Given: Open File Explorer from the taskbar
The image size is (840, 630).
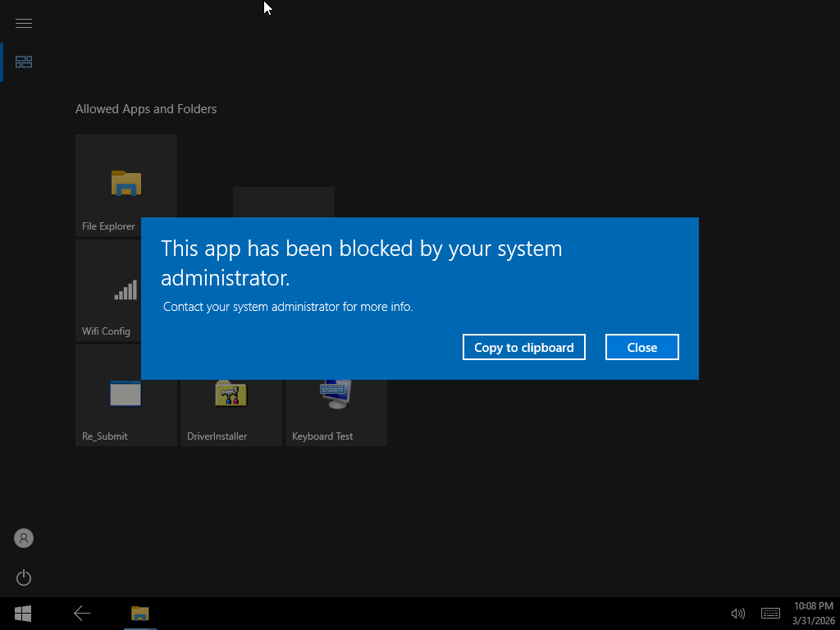Looking at the screenshot, I should coord(139,613).
